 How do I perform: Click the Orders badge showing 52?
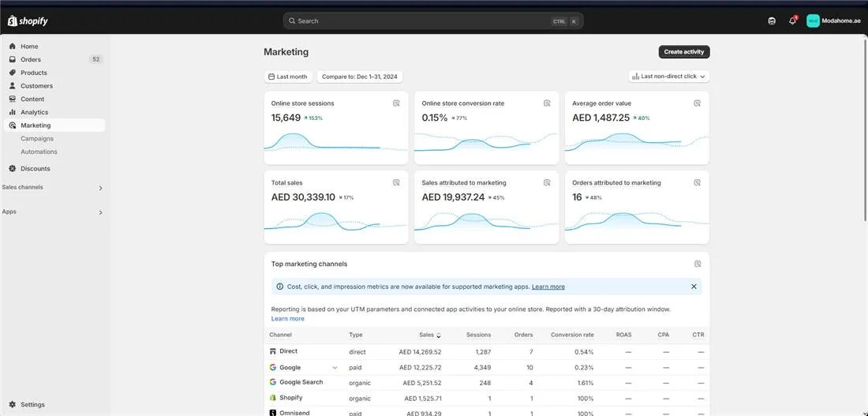coord(95,59)
